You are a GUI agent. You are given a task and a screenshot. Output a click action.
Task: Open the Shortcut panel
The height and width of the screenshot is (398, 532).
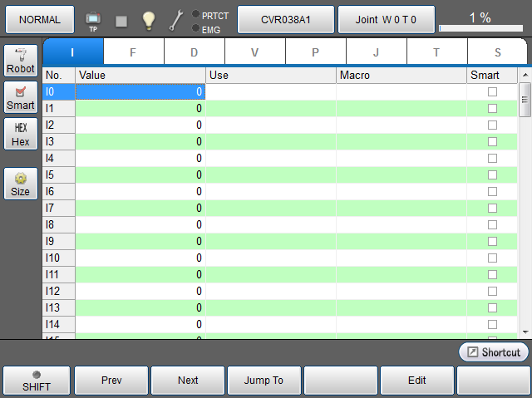tap(494, 352)
